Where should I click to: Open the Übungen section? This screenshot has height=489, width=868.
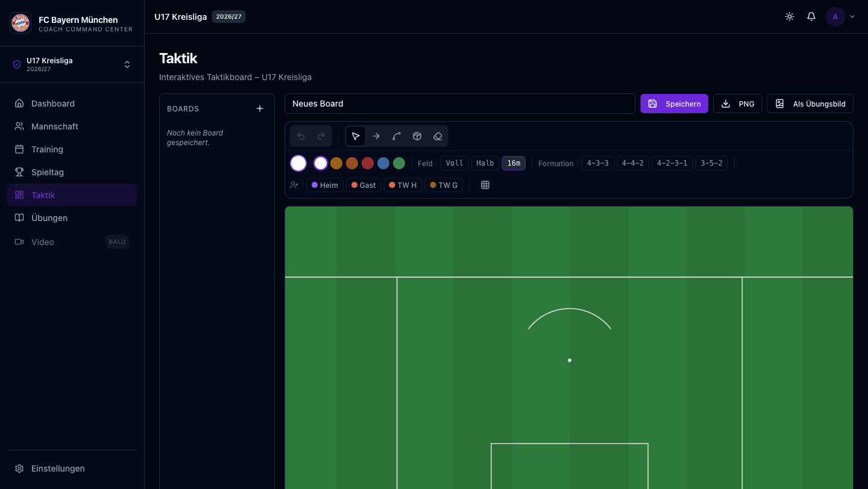[72, 218]
